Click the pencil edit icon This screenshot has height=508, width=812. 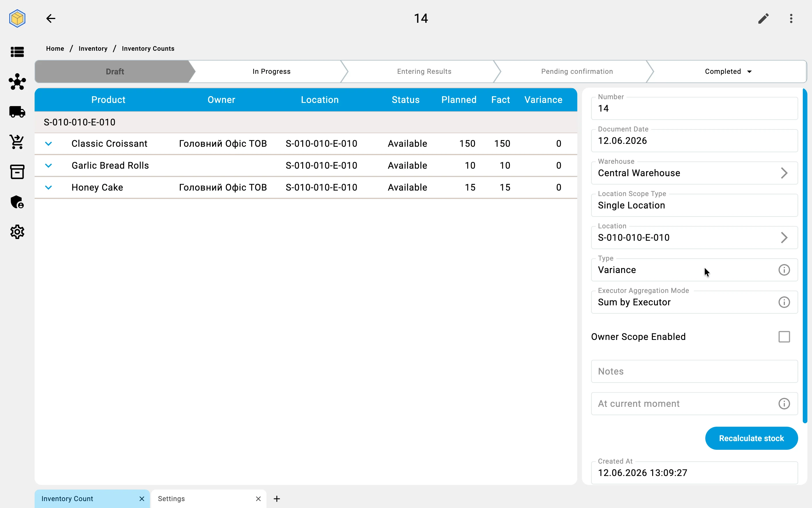[x=763, y=18]
